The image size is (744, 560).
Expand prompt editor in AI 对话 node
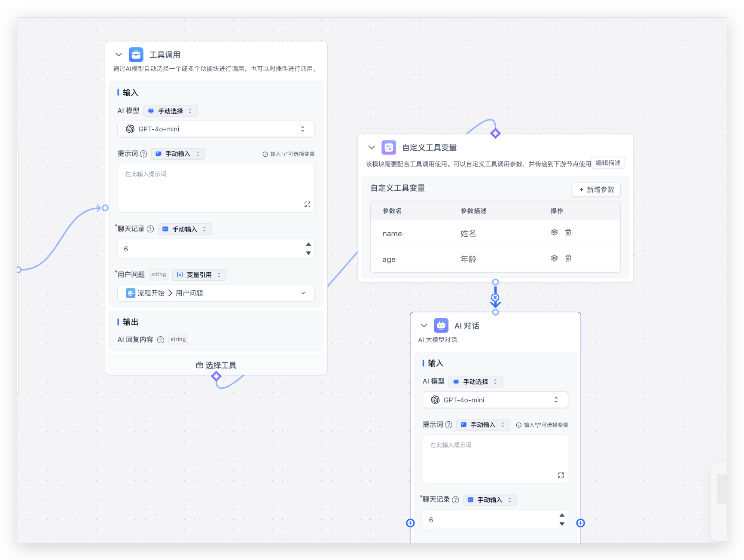coord(561,475)
